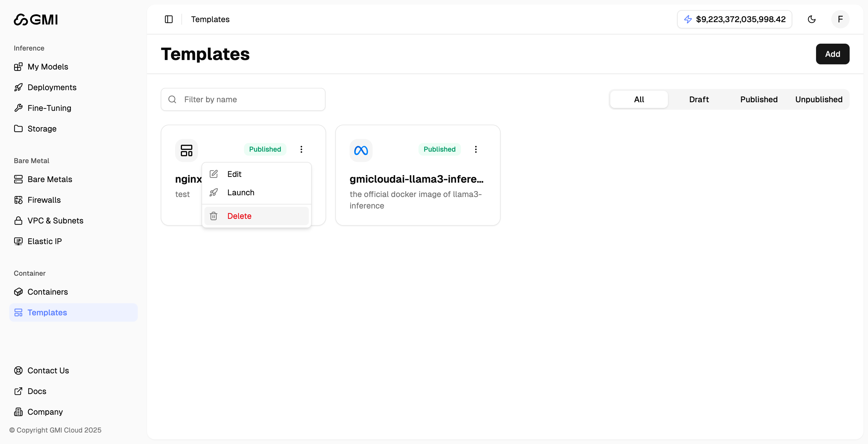The width and height of the screenshot is (868, 444).
Task: Switch to dark mode moon icon
Action: click(x=811, y=19)
